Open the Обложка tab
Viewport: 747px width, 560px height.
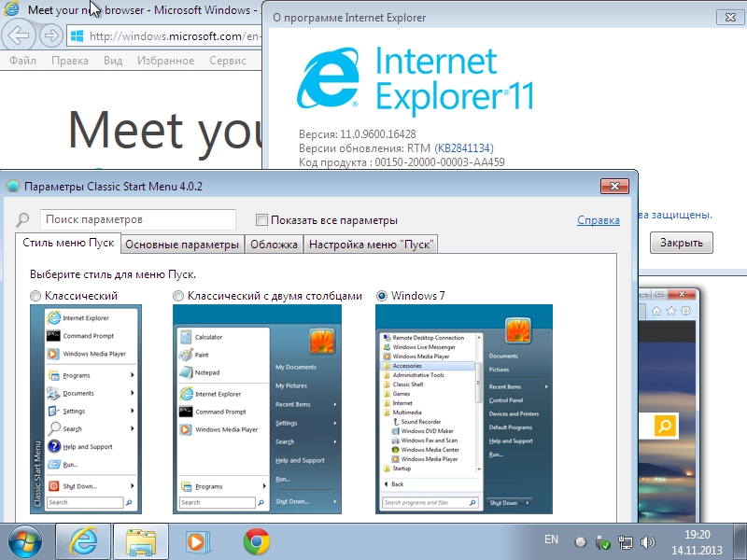pos(274,245)
